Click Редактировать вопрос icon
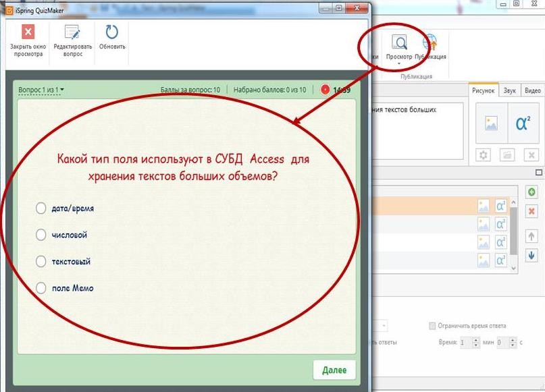 pyautogui.click(x=72, y=32)
